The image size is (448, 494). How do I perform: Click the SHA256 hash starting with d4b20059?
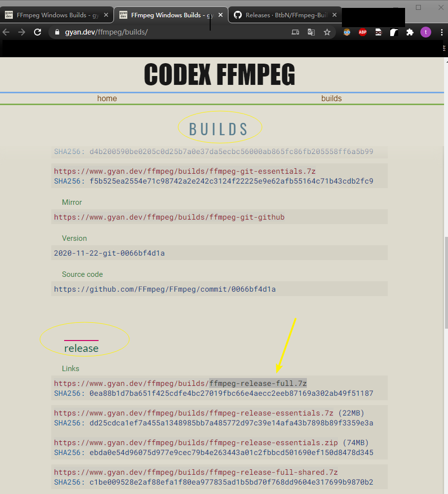(x=231, y=152)
